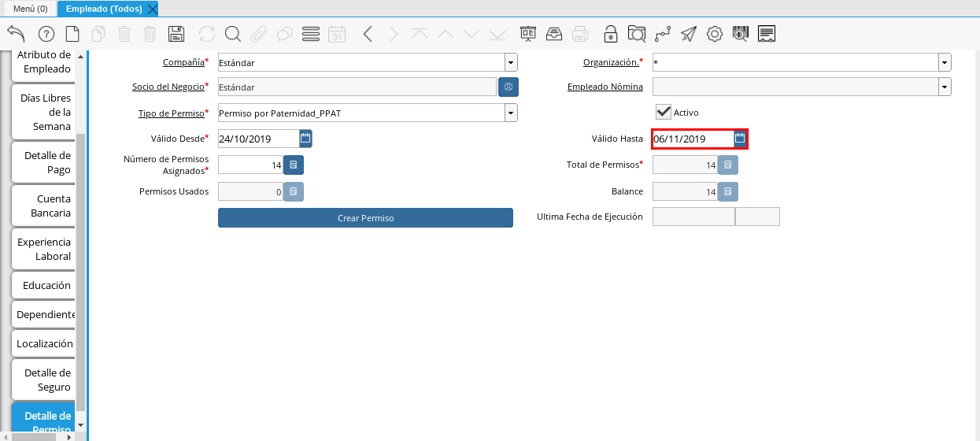
Task: Open the report presentation board icon
Action: click(x=528, y=34)
